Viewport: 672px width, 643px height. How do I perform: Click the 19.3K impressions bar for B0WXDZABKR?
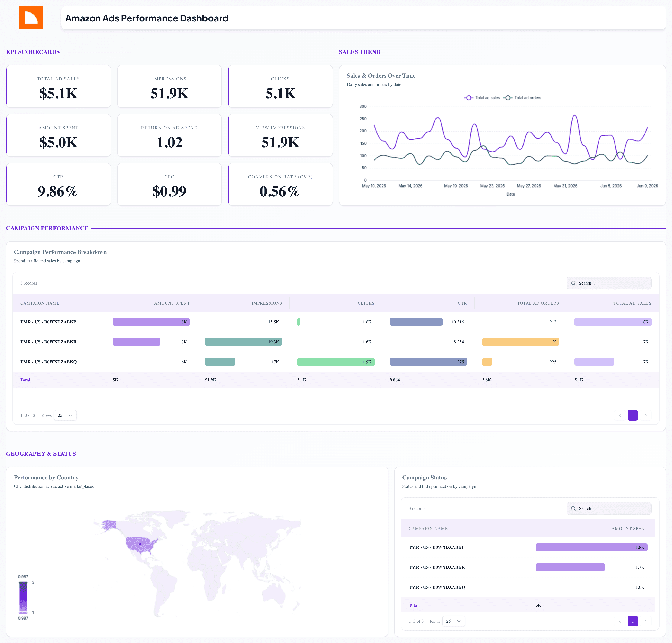pos(243,342)
